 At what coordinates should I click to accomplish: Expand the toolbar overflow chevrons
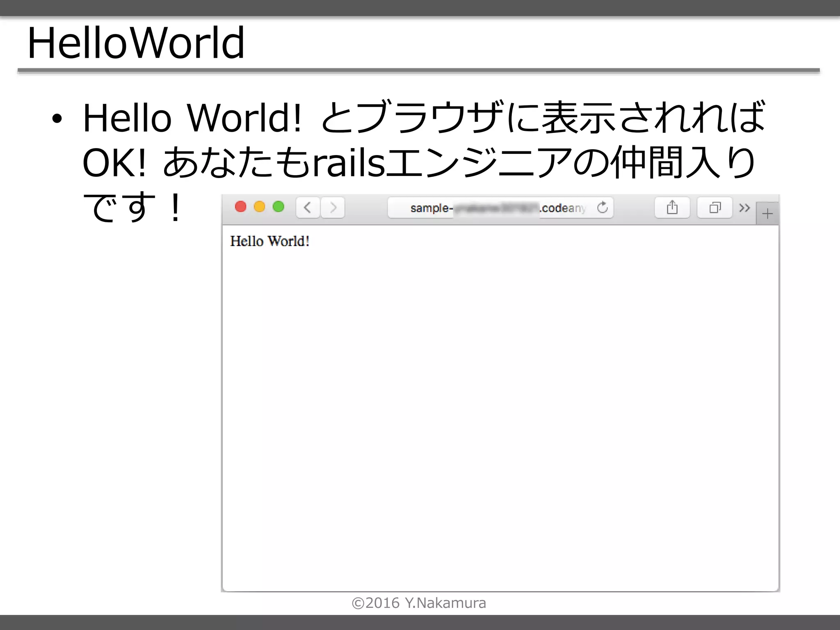744,208
